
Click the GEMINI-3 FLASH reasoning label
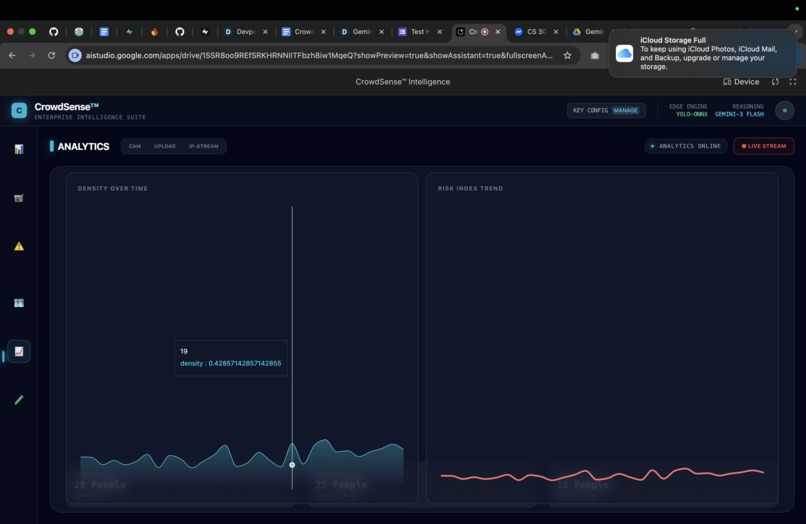739,114
